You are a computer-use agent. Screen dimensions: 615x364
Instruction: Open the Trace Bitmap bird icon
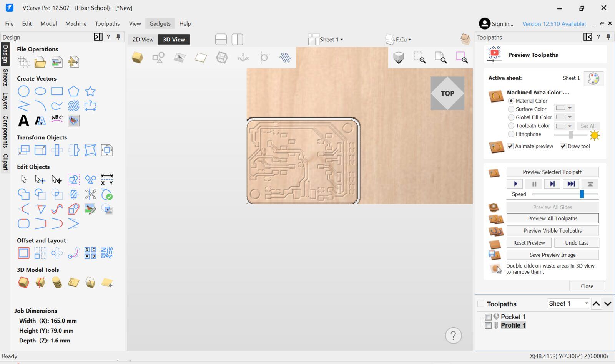click(x=73, y=121)
